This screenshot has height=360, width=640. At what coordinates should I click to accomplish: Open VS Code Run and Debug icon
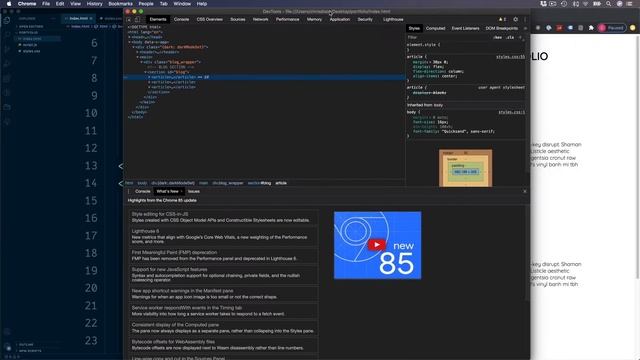click(x=7, y=64)
